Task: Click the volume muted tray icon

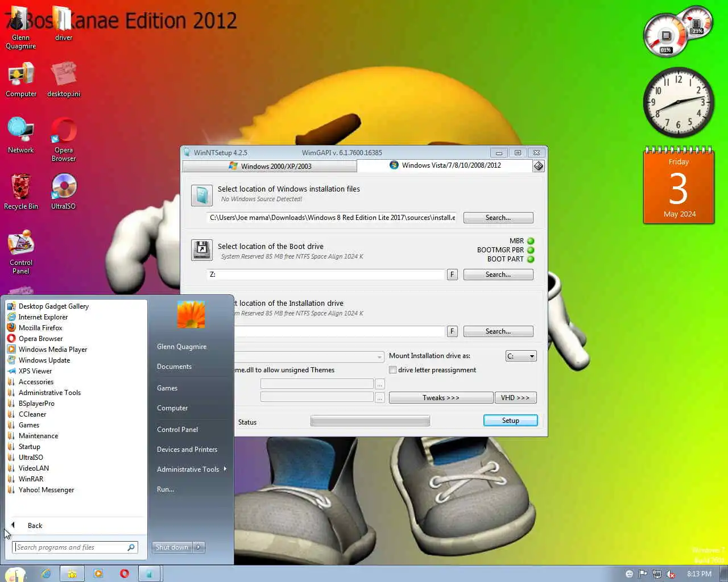Action: 671,574
